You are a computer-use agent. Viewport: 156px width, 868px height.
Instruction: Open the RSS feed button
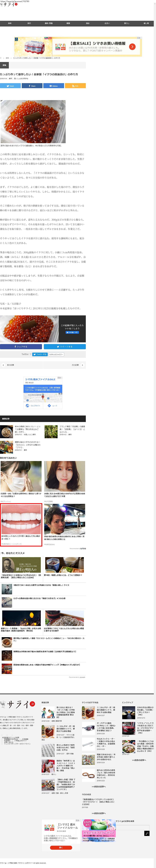click(75, 86)
